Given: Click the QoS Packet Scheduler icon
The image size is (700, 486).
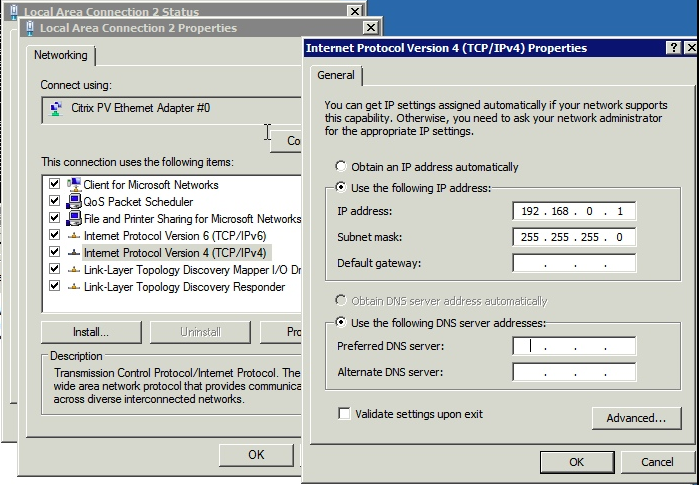Looking at the screenshot, I should (74, 201).
